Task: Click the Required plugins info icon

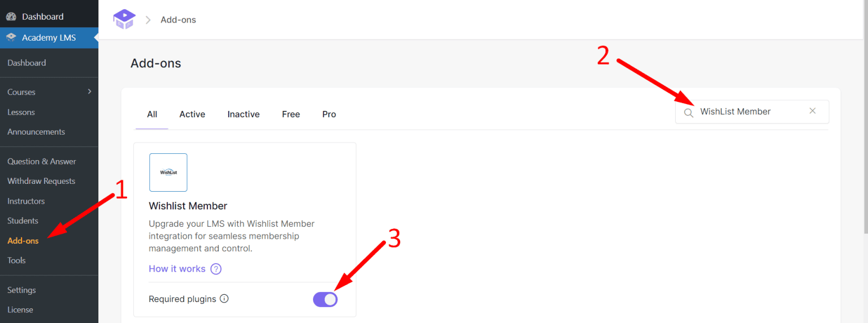Action: [224, 299]
